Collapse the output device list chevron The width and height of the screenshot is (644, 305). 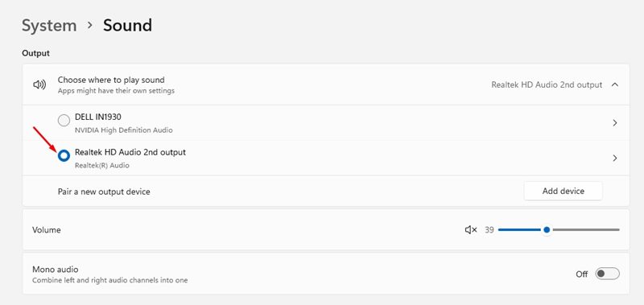[x=615, y=84]
